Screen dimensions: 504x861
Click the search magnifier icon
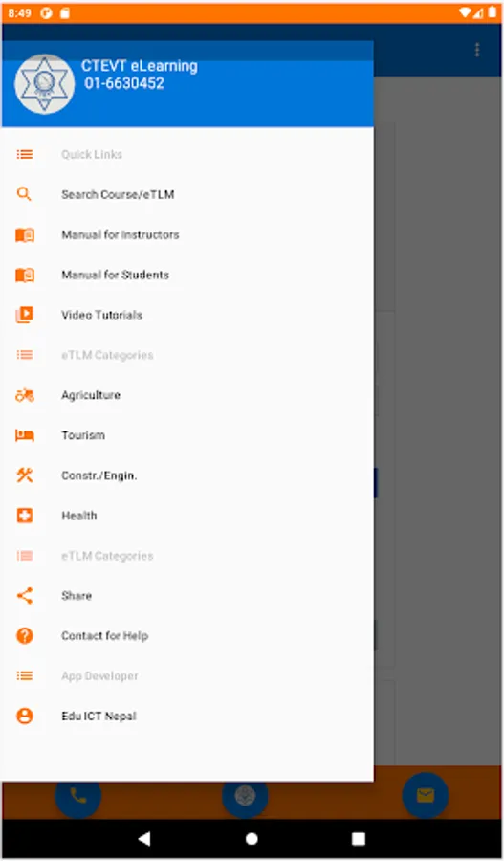(x=24, y=194)
